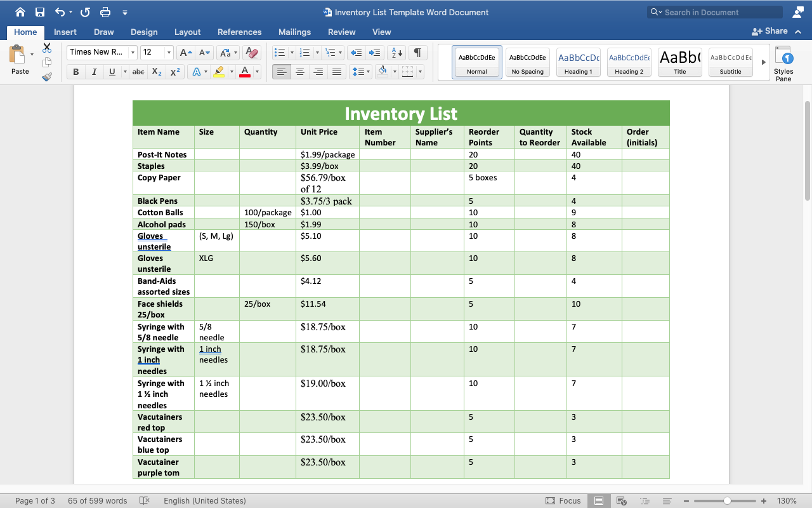Apply the Heading 1 style

point(578,62)
